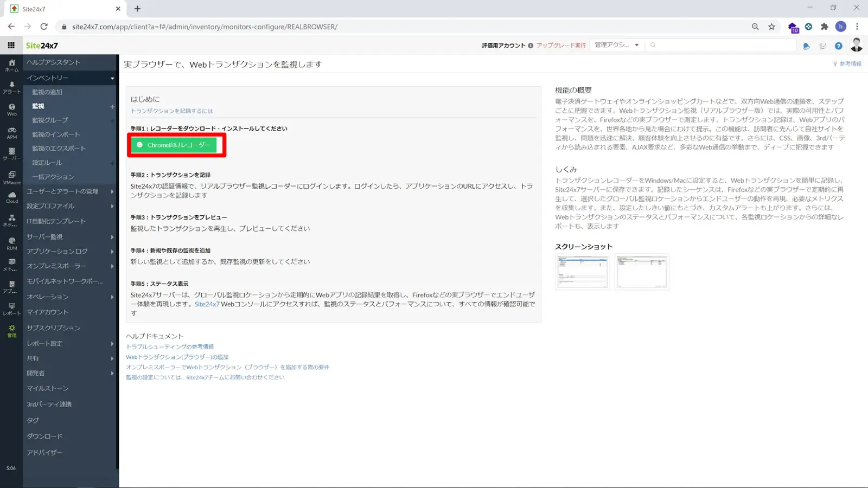Open ダウンロード in sidebar

point(44,436)
